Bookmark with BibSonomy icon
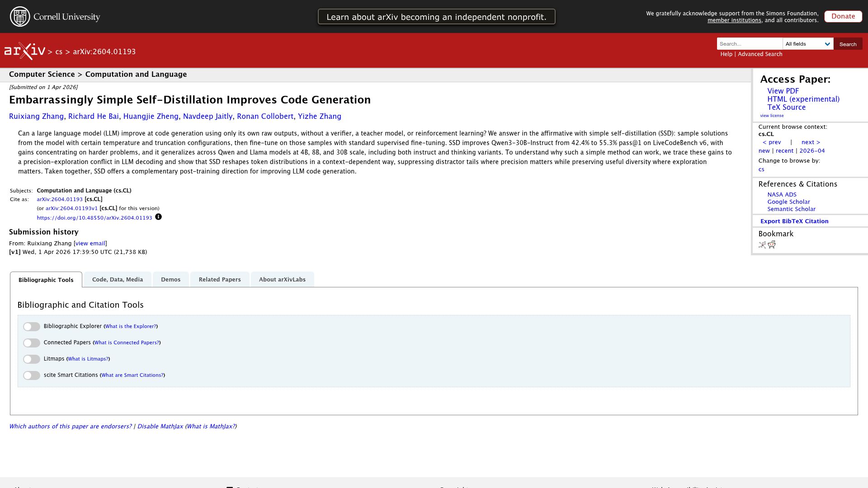 pyautogui.click(x=762, y=245)
